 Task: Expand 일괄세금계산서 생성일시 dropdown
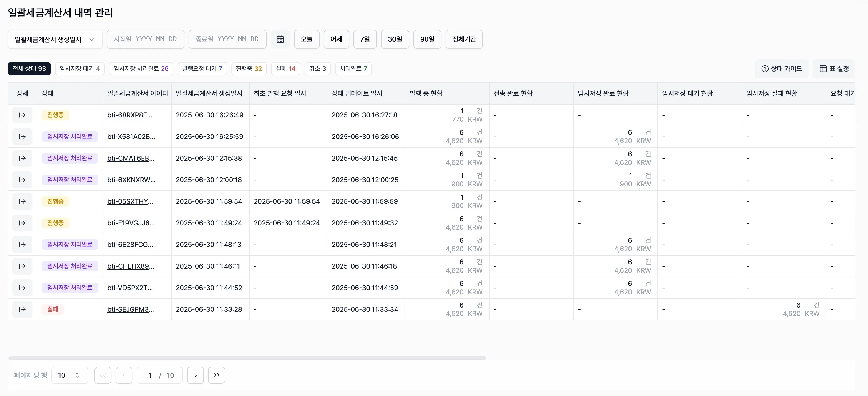coord(55,39)
